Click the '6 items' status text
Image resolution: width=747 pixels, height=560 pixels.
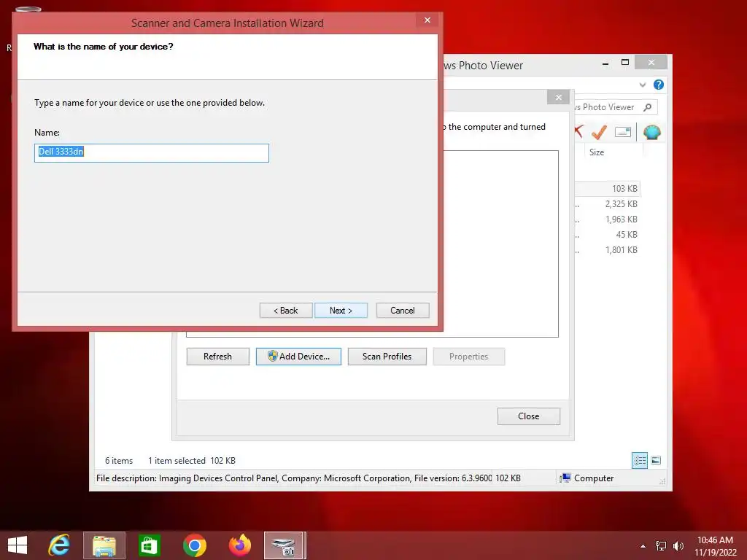coord(119,461)
